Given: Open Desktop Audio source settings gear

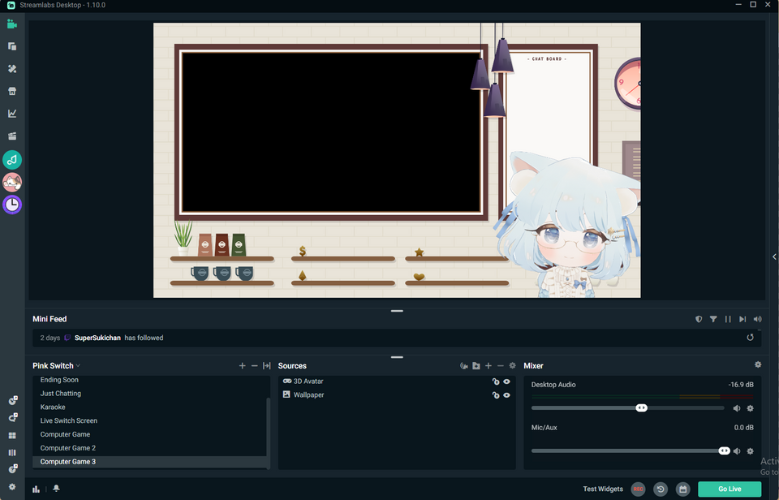Looking at the screenshot, I should [x=750, y=409].
